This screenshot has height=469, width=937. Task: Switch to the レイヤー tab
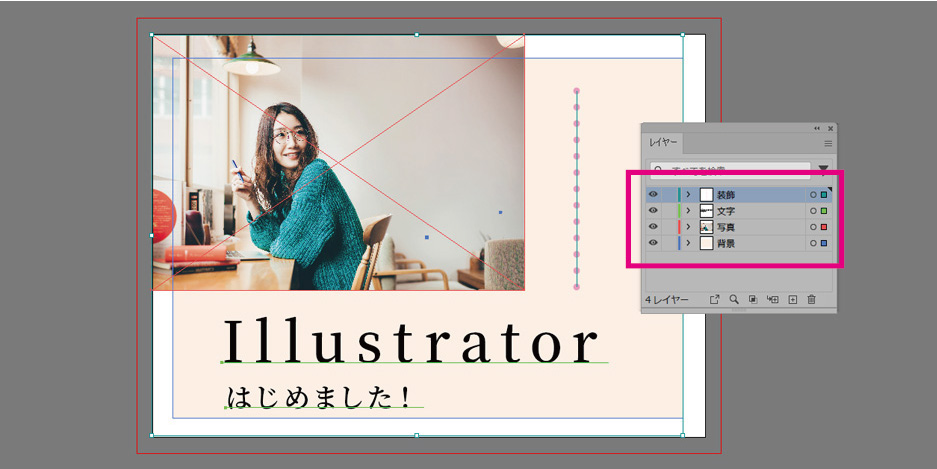tap(663, 144)
